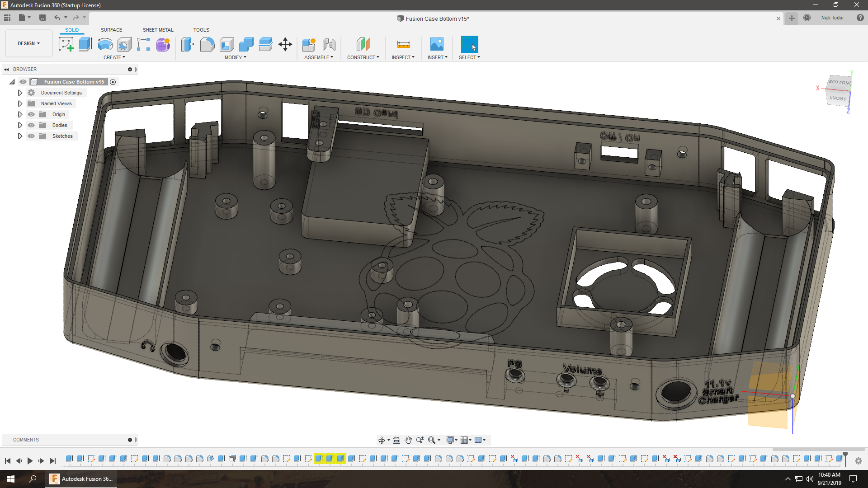Switch to the SURFACE tab
Image resolution: width=868 pixels, height=488 pixels.
(x=111, y=30)
